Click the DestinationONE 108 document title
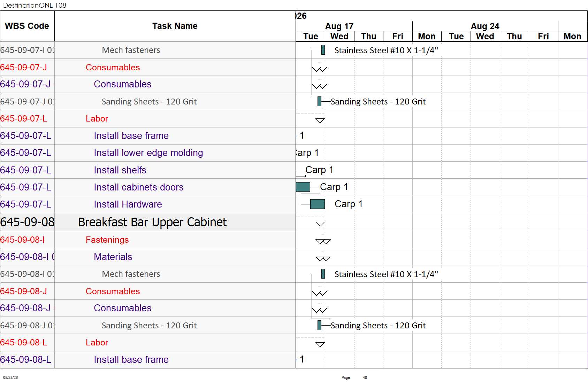 click(35, 5)
